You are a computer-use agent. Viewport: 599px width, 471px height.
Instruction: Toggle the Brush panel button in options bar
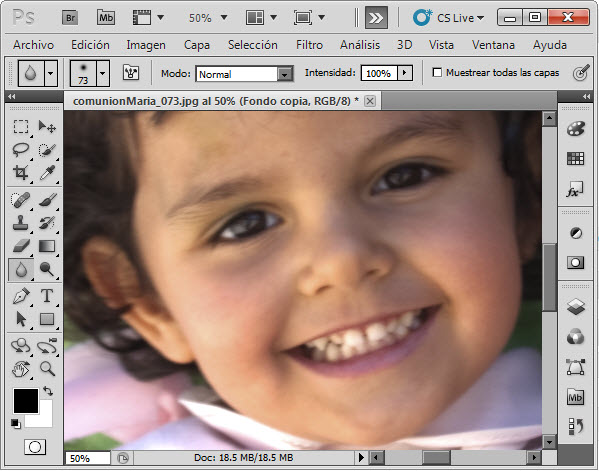[131, 73]
